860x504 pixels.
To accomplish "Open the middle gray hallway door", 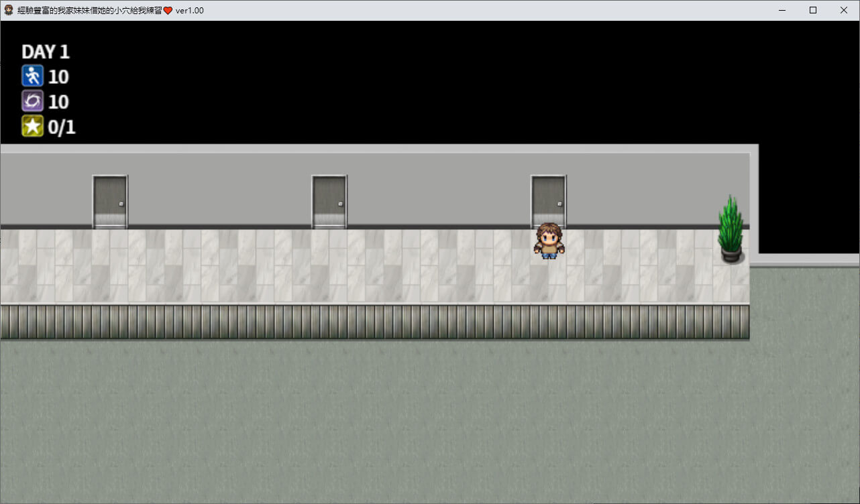I will (x=329, y=201).
